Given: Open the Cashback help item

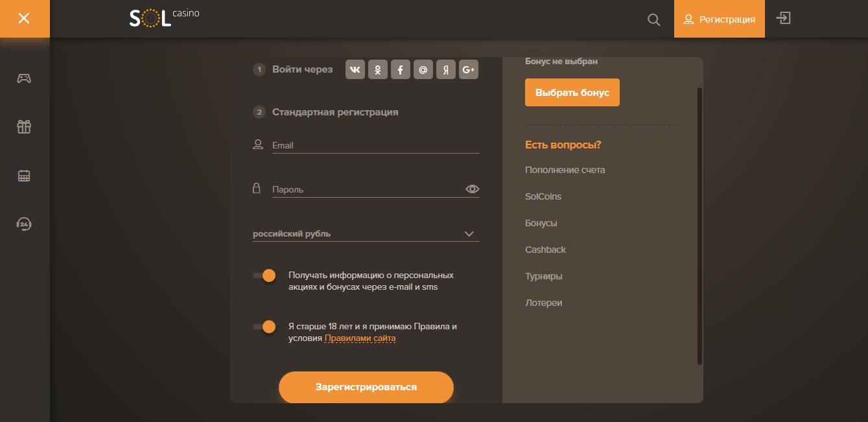Looking at the screenshot, I should [545, 250].
